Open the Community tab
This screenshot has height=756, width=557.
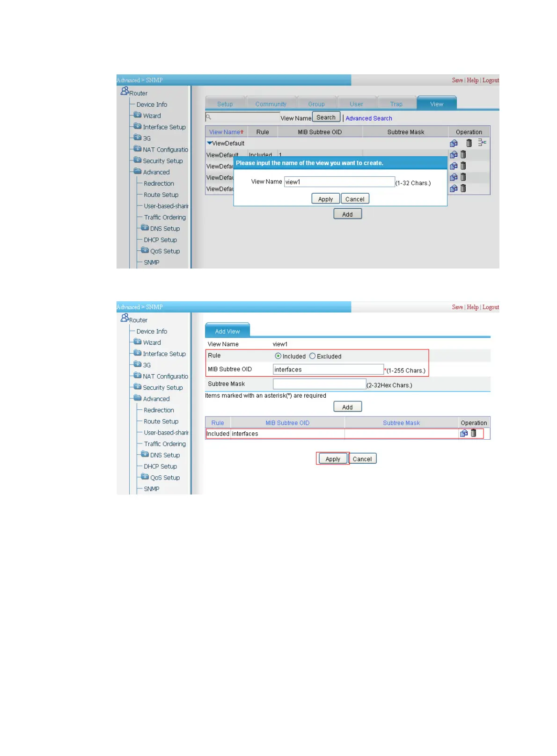point(271,104)
